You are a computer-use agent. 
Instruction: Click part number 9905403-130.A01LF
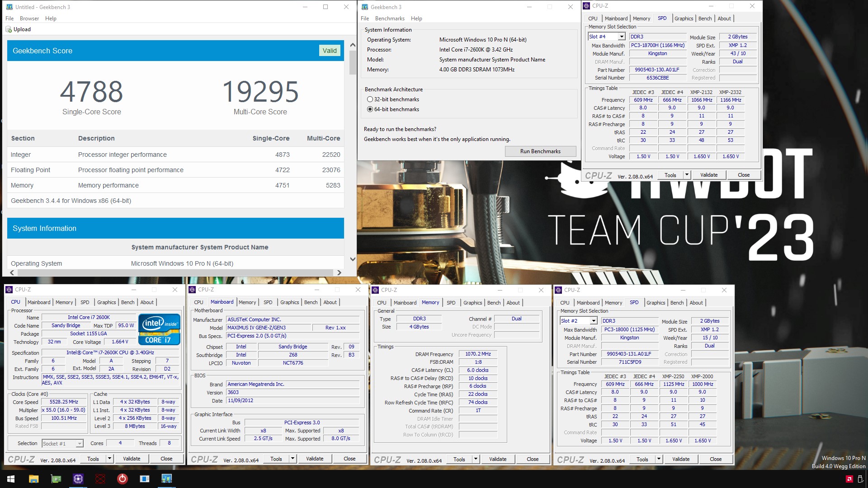[657, 70]
